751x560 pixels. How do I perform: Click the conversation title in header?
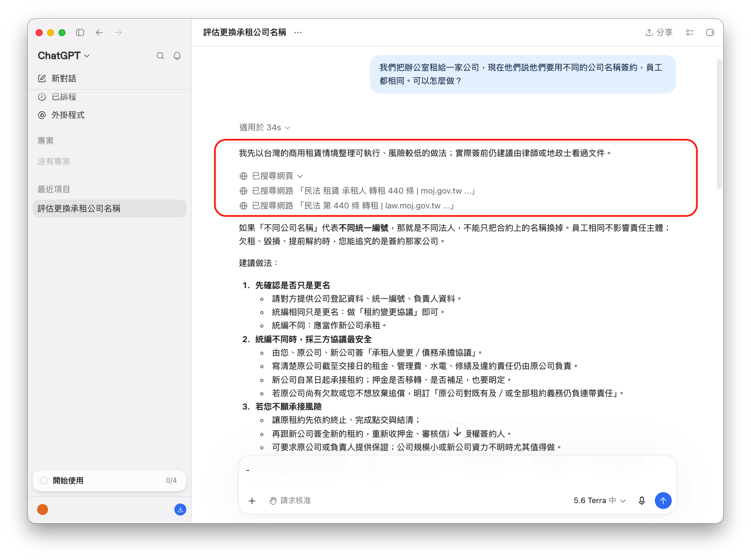coord(245,33)
